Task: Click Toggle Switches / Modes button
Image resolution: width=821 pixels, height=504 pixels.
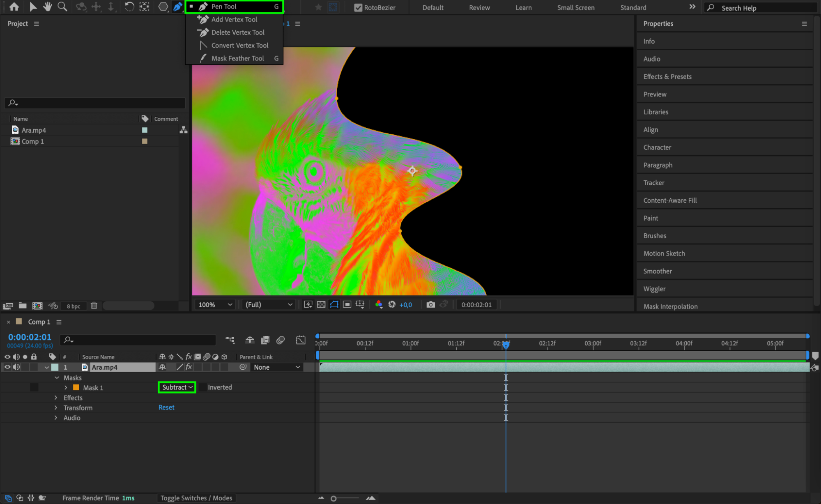Action: tap(196, 498)
